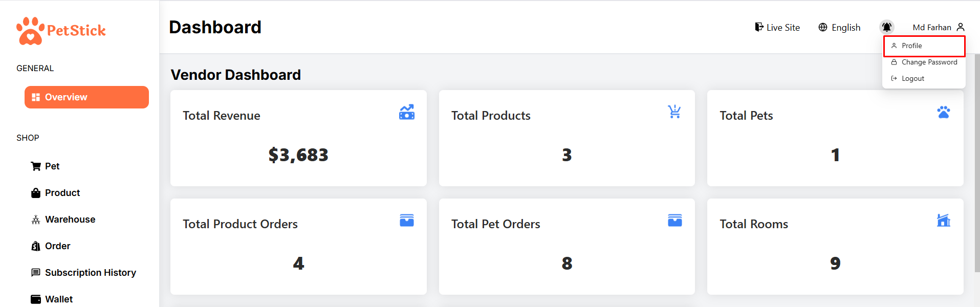980x307 pixels.
Task: Click the Total Product Orders box icon
Action: click(x=407, y=220)
